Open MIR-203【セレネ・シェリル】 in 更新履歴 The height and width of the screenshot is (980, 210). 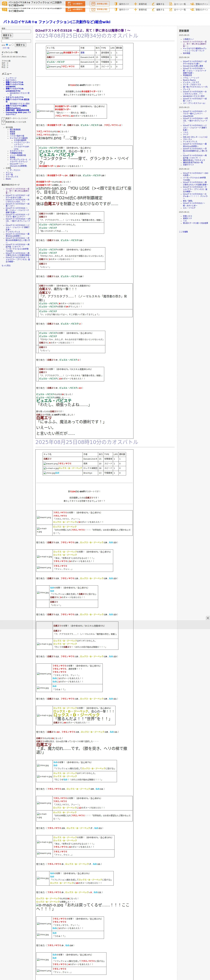(x=195, y=137)
